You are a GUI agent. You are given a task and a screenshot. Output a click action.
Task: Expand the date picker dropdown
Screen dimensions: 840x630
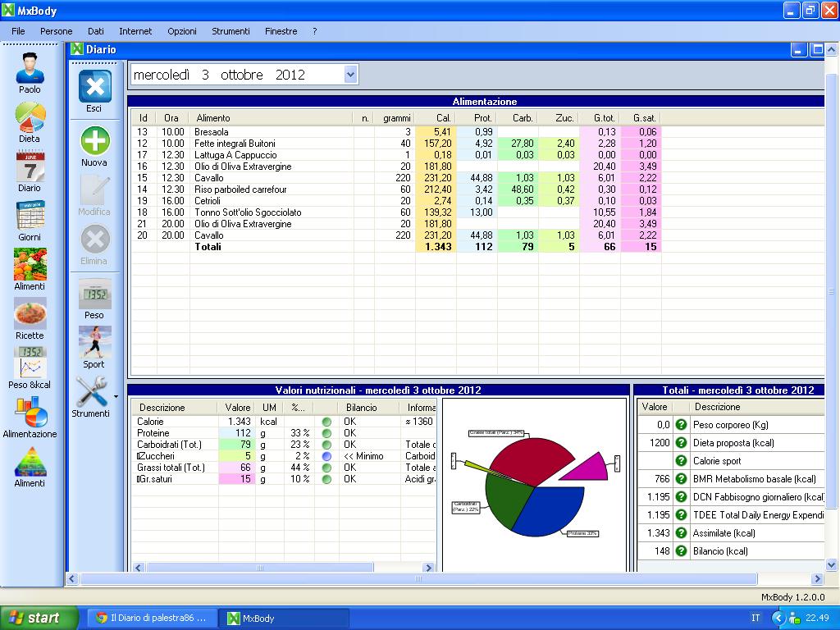[351, 75]
